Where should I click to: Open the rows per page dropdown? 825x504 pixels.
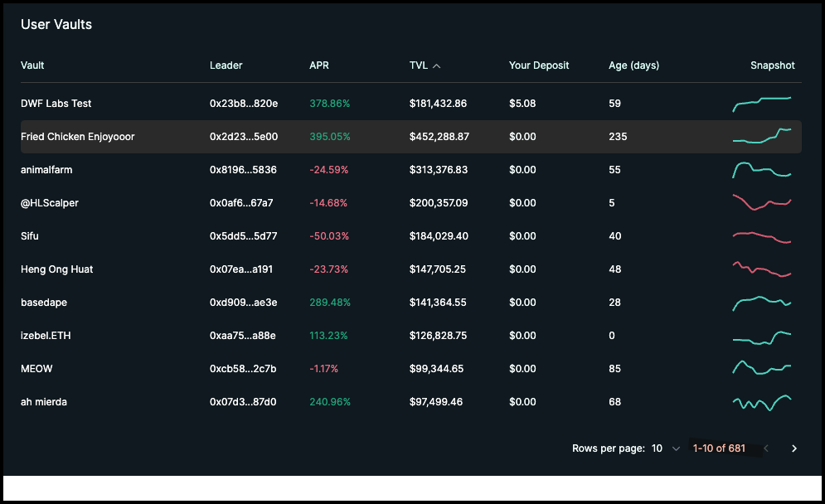coord(665,448)
